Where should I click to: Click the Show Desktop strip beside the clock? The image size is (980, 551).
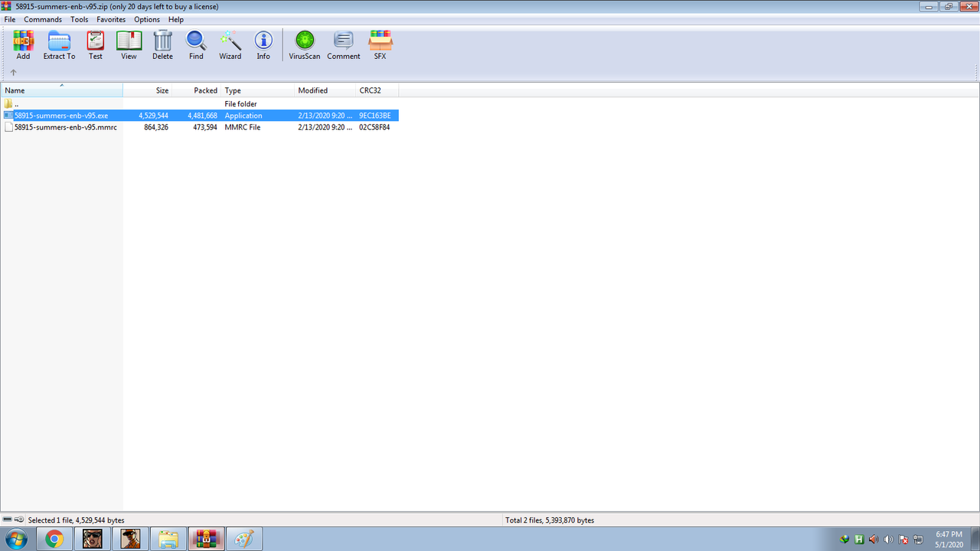(975, 539)
